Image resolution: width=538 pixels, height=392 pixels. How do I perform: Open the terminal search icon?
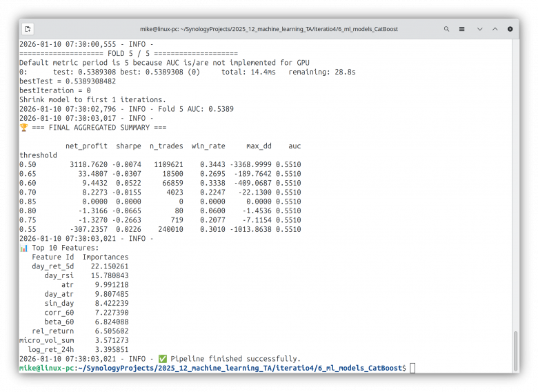point(447,29)
